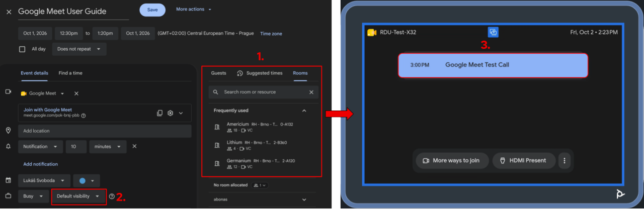The height and width of the screenshot is (210, 644).
Task: Click the Add location field
Action: click(x=105, y=131)
